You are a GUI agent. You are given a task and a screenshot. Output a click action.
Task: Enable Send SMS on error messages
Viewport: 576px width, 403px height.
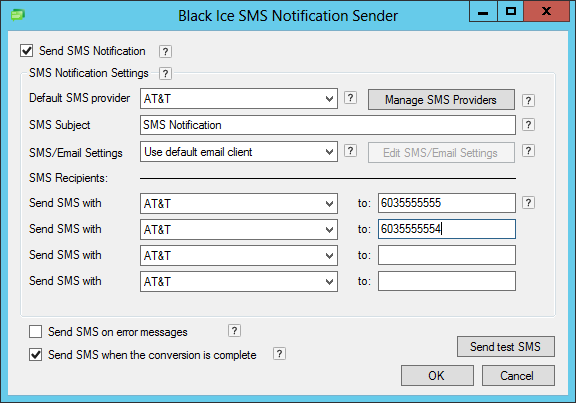point(35,331)
